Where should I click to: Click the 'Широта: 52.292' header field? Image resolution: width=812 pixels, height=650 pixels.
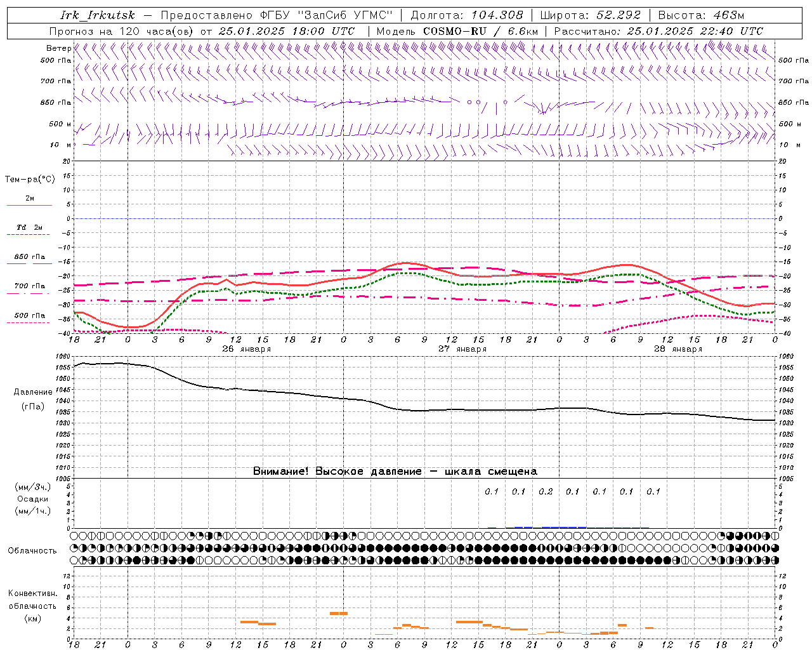point(590,15)
